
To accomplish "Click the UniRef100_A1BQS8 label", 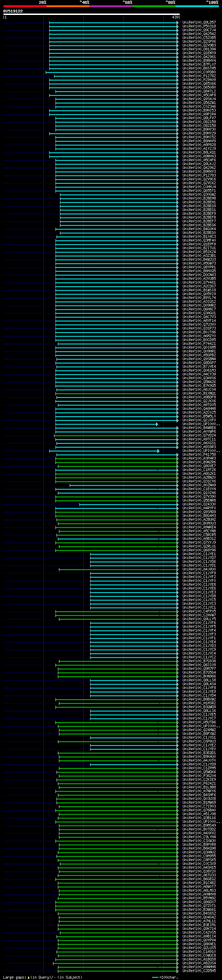I will tap(199, 959).
